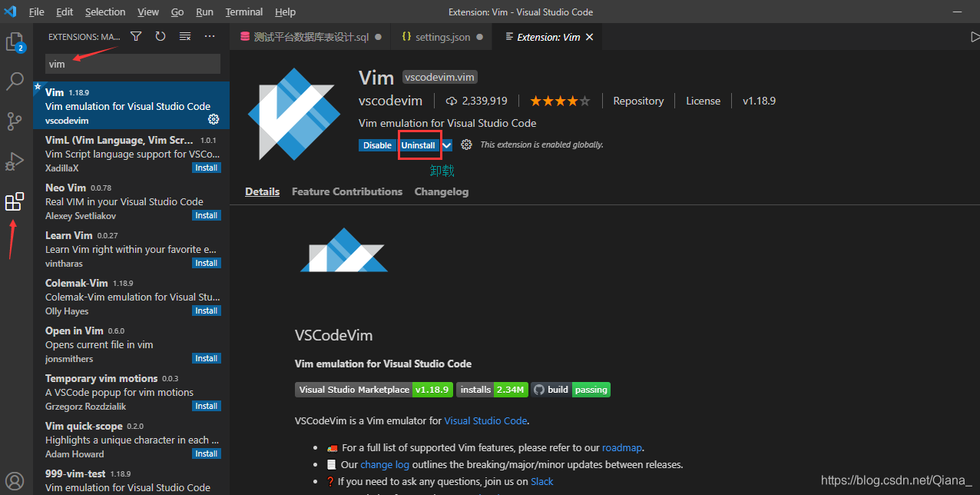The width and height of the screenshot is (980, 495).
Task: Open the Explorer view in activity bar
Action: click(x=15, y=42)
